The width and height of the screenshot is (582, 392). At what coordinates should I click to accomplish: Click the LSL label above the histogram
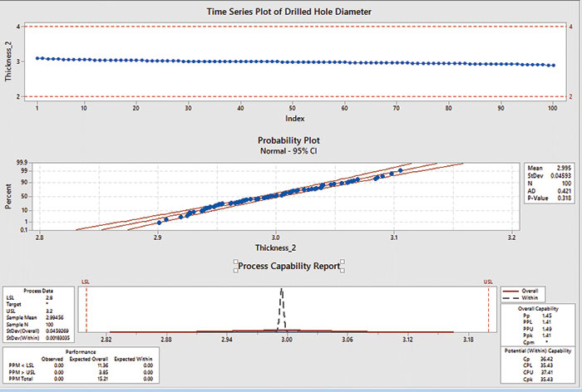coord(86,282)
